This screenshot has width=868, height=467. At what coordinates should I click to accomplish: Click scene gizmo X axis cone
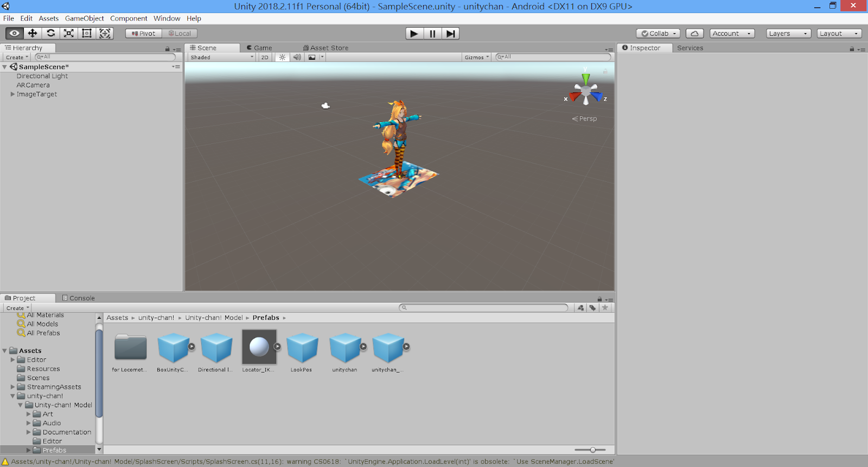click(574, 97)
